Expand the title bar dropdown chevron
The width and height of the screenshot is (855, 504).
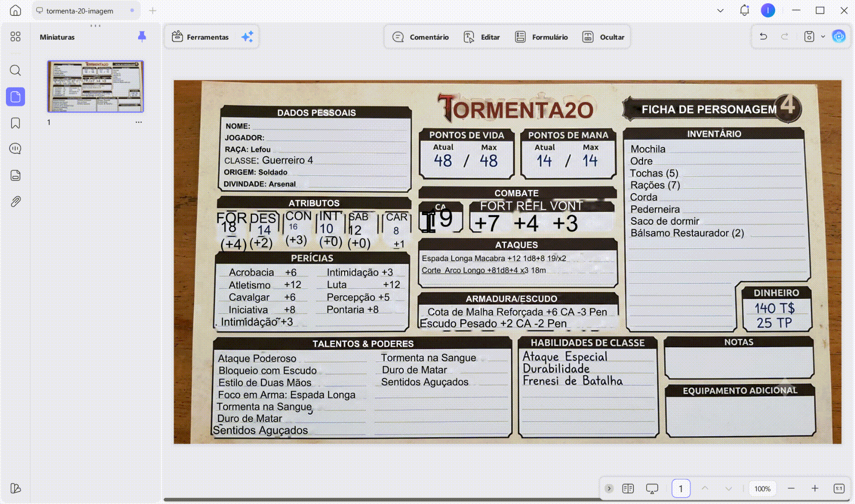pos(721,10)
